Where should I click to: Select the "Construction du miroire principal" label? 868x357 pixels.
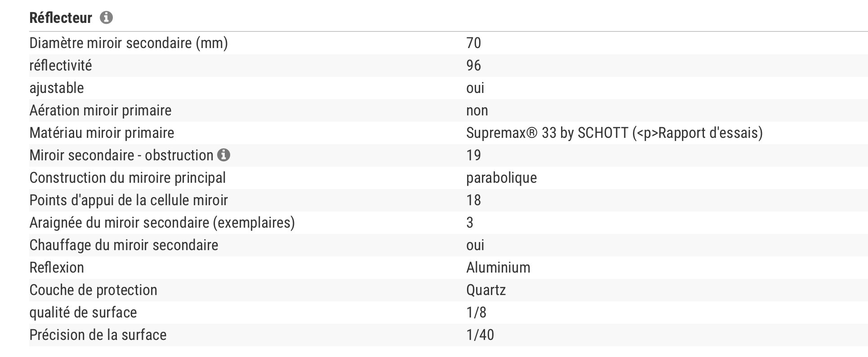tap(127, 178)
